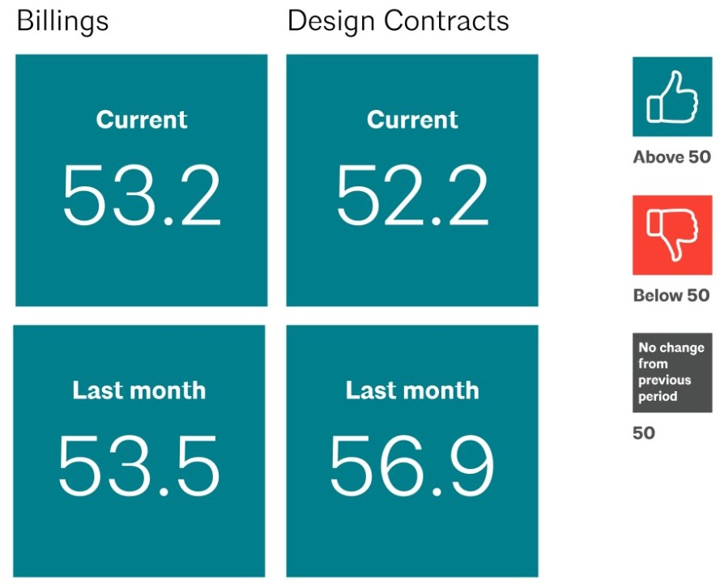This screenshot has width=720, height=588.
Task: Select the gray No change legend box
Action: 671,373
